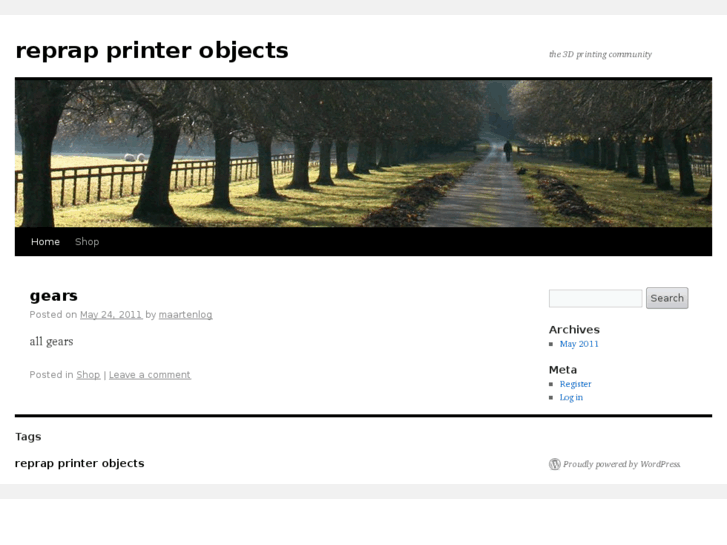Click the footer 'reprap printer objects' link
Image resolution: width=727 pixels, height=545 pixels.
(80, 463)
